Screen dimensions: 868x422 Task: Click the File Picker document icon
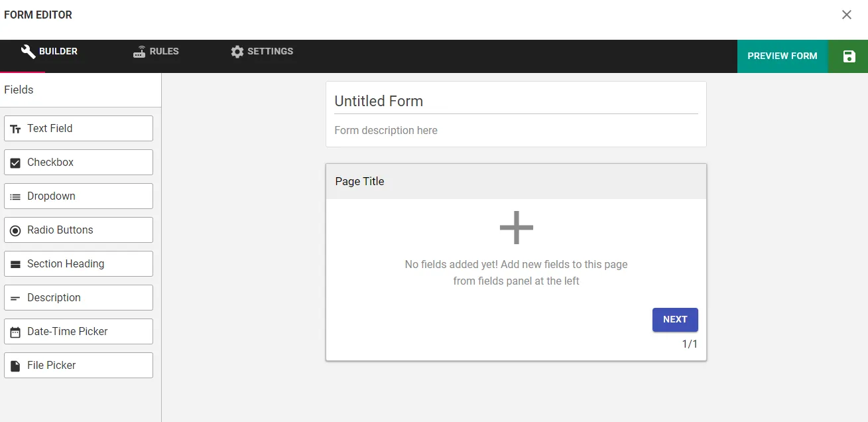15,366
